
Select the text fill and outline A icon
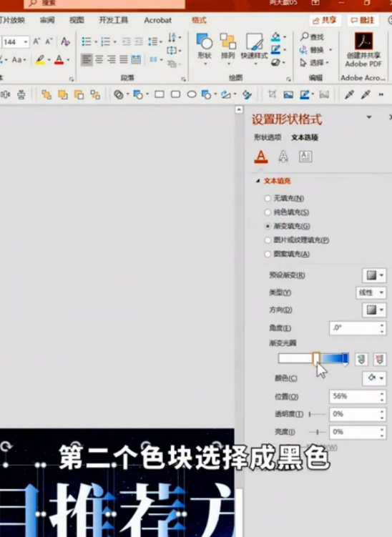[x=261, y=157]
